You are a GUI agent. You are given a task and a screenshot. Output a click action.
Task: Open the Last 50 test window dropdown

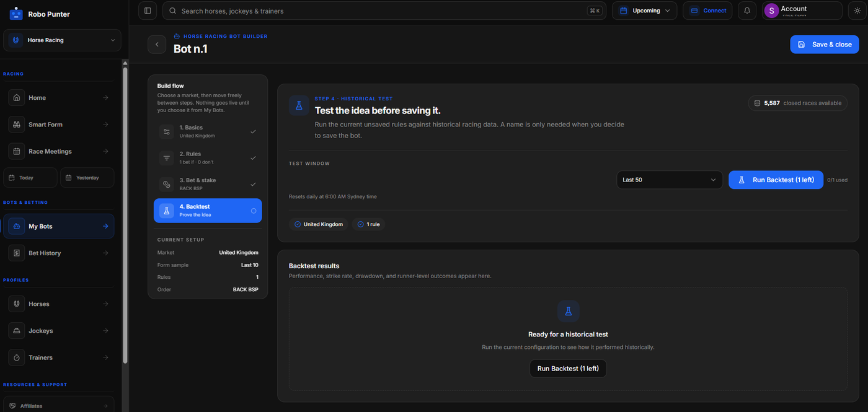click(x=670, y=180)
